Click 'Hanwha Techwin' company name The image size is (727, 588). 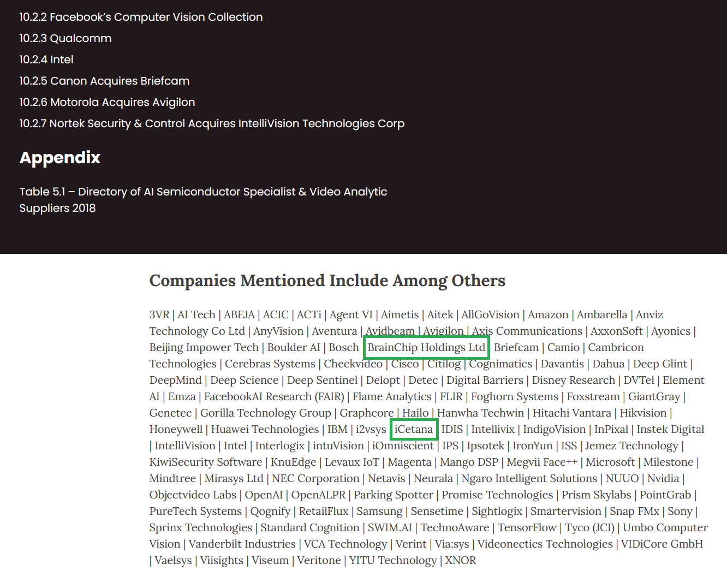click(480, 413)
